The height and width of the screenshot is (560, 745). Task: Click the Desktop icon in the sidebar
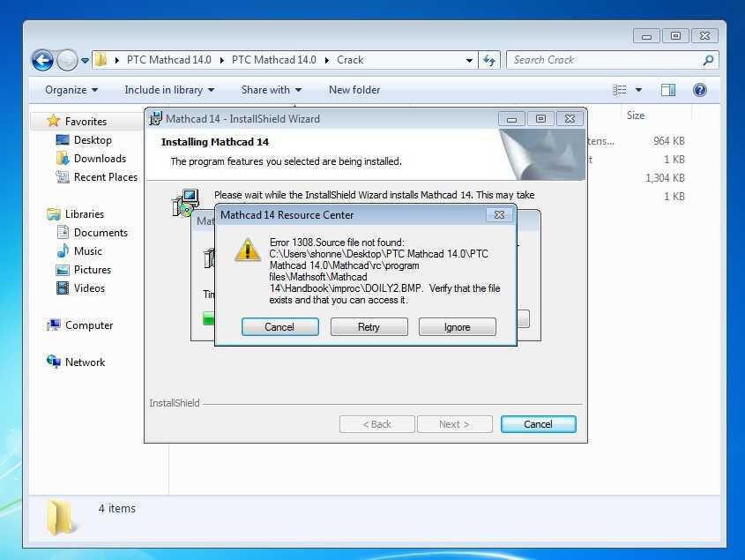coord(63,139)
